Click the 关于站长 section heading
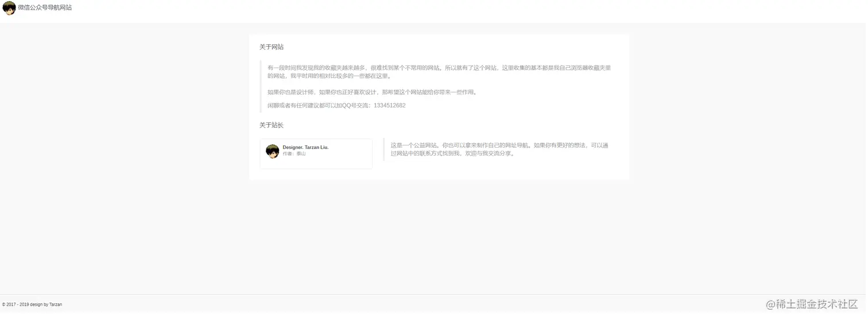868x320 pixels. [x=272, y=125]
